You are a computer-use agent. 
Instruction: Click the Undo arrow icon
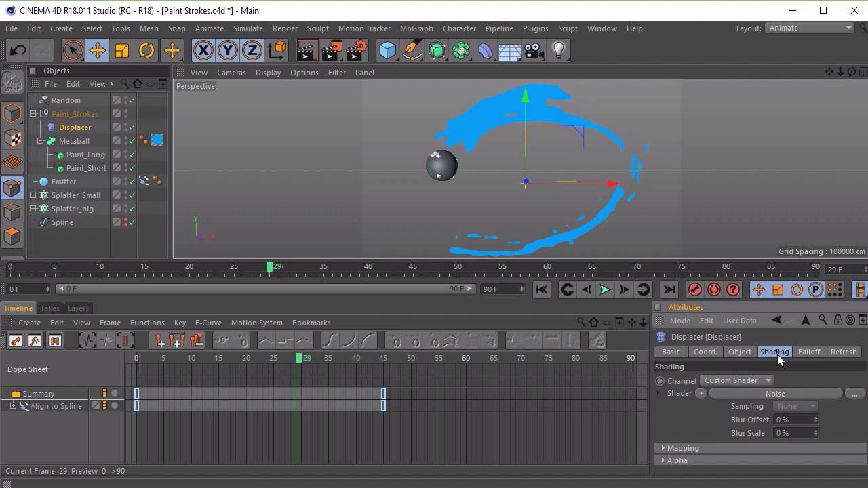(x=18, y=51)
